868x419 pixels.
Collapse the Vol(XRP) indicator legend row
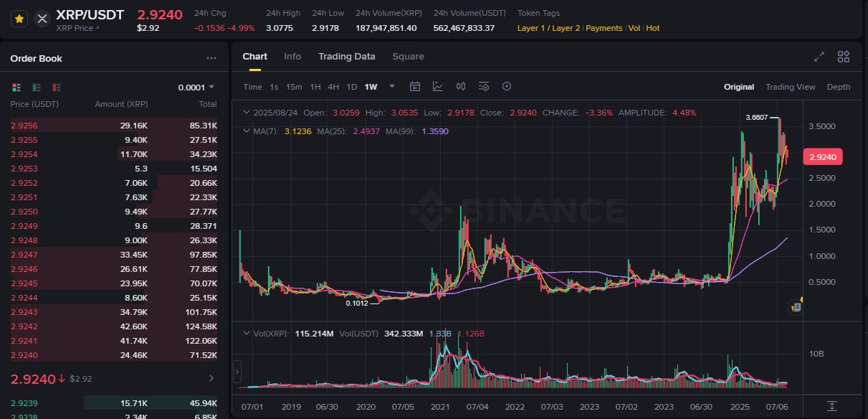(247, 334)
